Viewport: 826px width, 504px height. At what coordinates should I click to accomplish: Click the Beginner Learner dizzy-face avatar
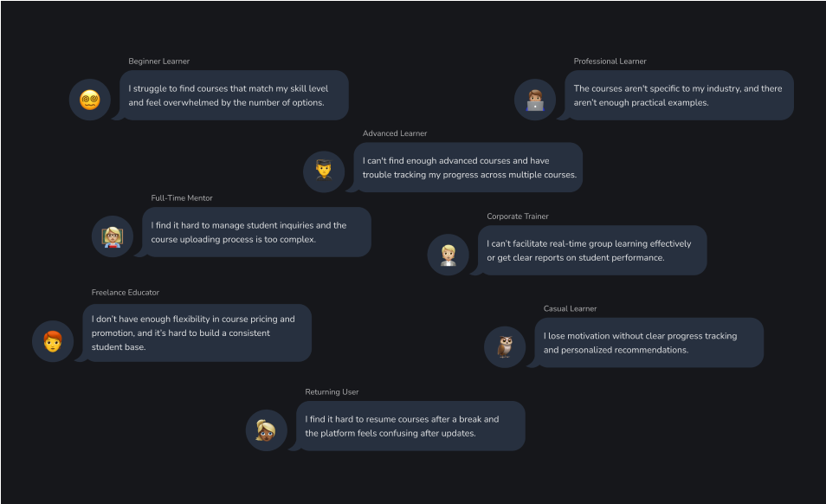click(90, 100)
